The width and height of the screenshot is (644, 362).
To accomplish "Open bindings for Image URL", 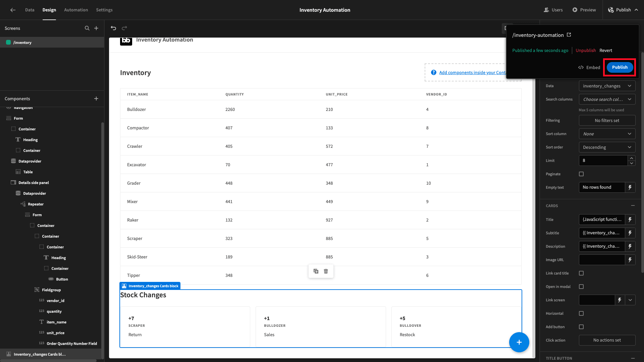I will (630, 260).
